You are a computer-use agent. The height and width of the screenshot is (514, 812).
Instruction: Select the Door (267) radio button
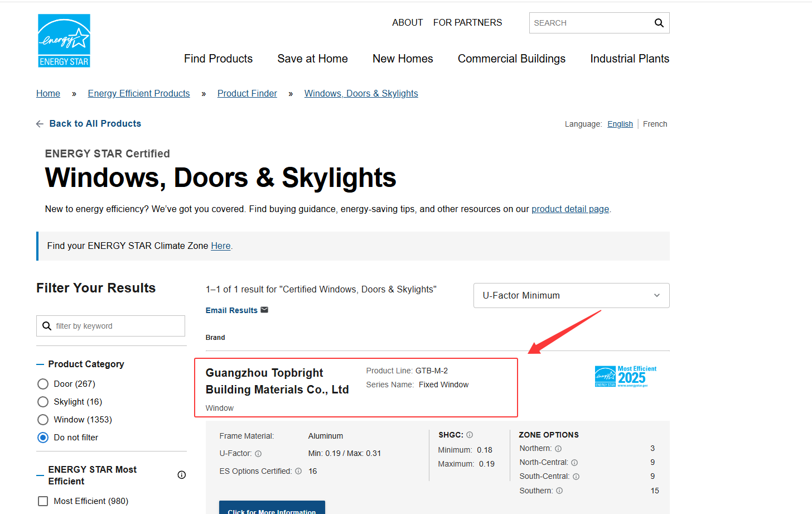(x=43, y=384)
